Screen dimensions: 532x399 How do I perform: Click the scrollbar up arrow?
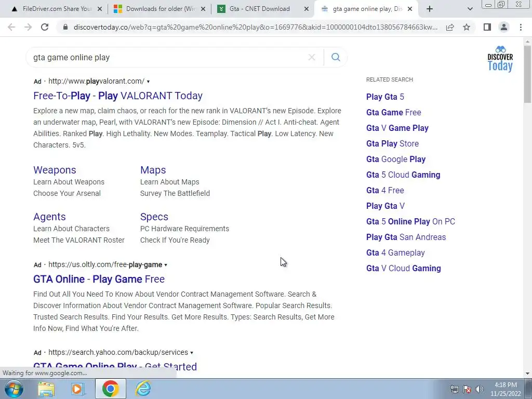tap(527, 41)
